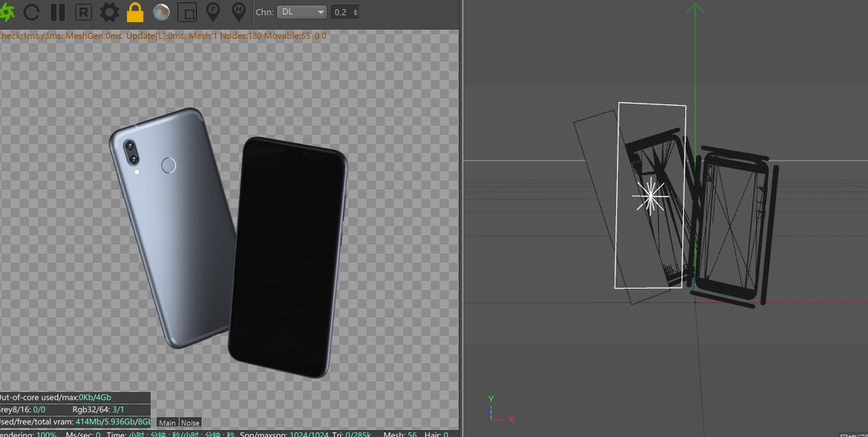Open the Chn channel dropdown showing DL
868x437 pixels.
302,12
